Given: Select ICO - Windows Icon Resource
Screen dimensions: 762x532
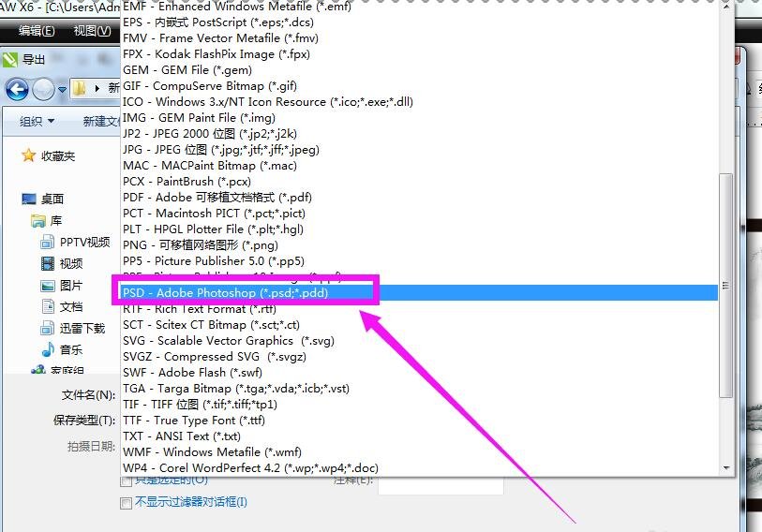Looking at the screenshot, I should [419, 102].
